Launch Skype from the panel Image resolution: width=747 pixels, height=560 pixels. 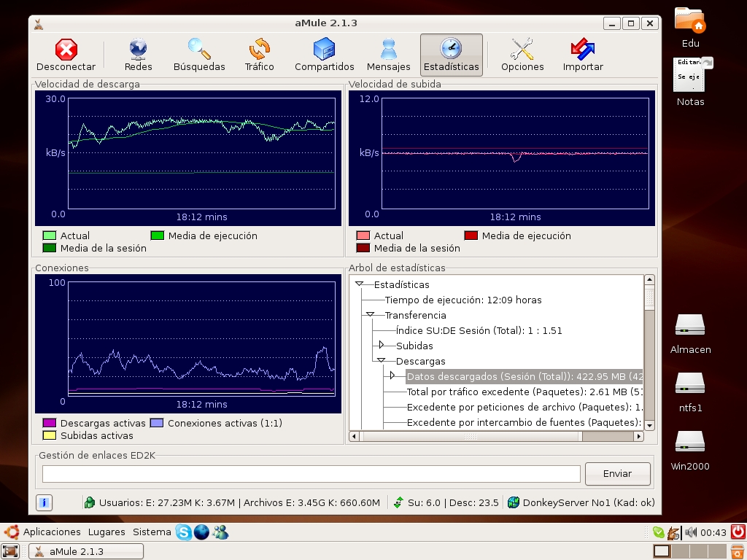pos(183,532)
